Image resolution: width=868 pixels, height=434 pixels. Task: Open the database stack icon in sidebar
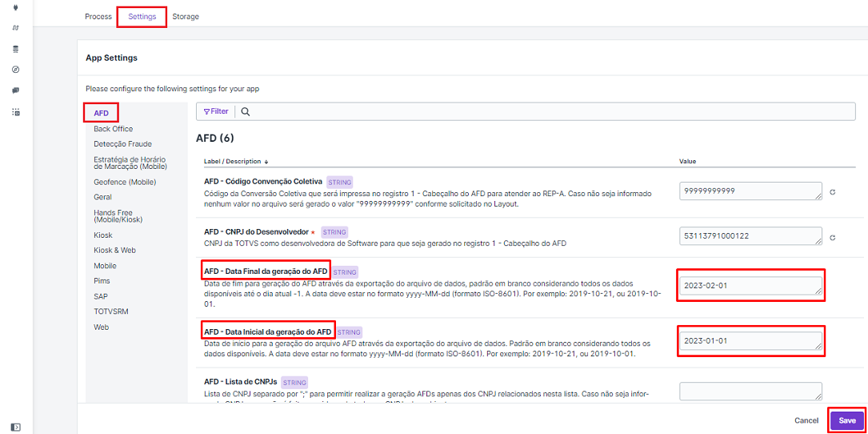[x=15, y=49]
